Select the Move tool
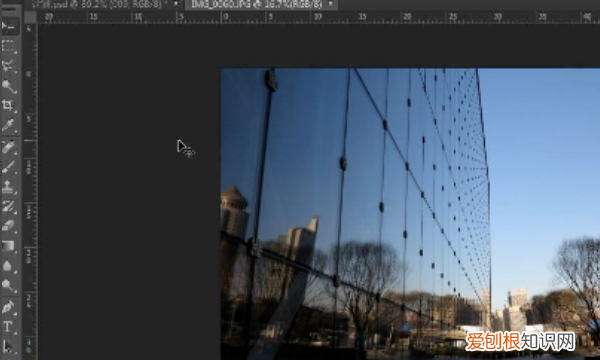 point(8,27)
